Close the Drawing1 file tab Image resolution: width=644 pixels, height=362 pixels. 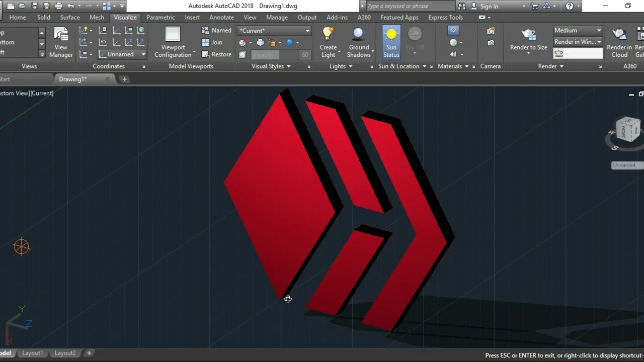pyautogui.click(x=107, y=79)
